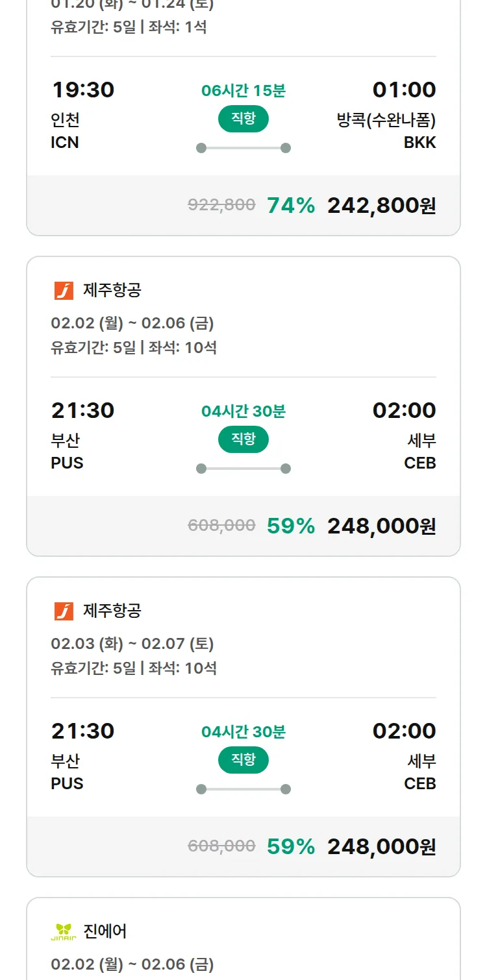The height and width of the screenshot is (980, 487).
Task: Select the 직항 badge on the 02.02 PUS-CEB flight
Action: [x=243, y=439]
